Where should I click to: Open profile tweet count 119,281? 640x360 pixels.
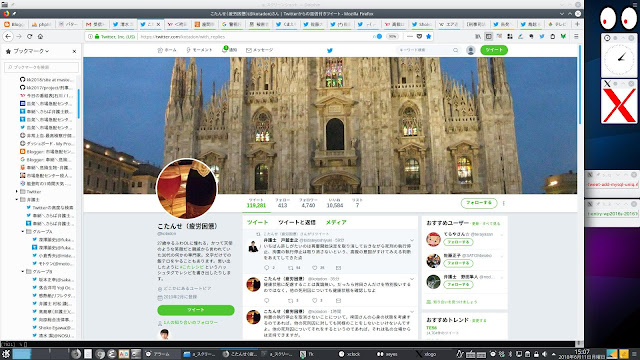click(x=256, y=203)
